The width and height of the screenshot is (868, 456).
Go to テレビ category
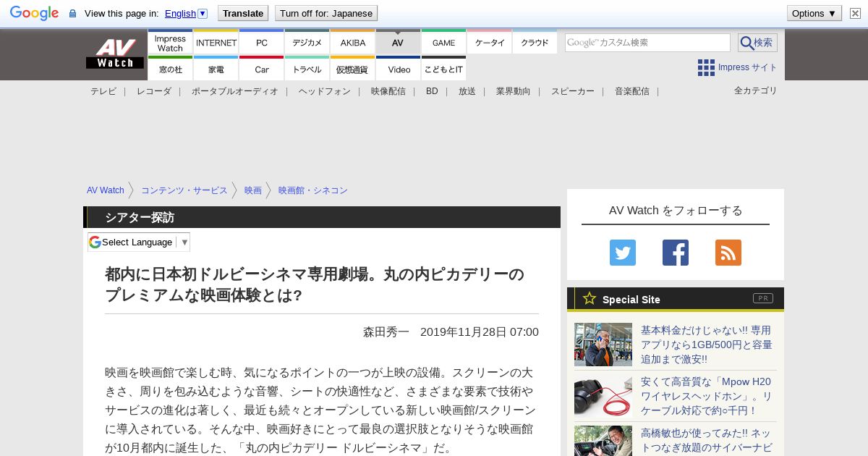pyautogui.click(x=103, y=91)
